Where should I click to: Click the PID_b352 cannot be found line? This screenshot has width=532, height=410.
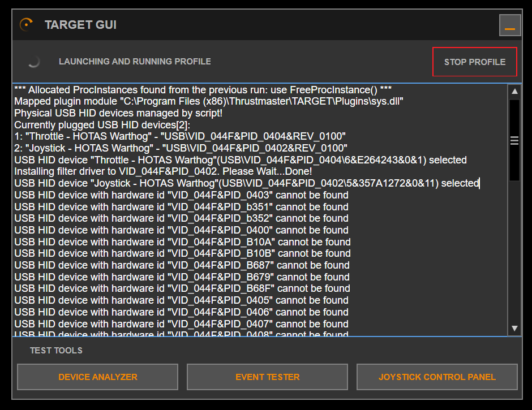coord(181,218)
